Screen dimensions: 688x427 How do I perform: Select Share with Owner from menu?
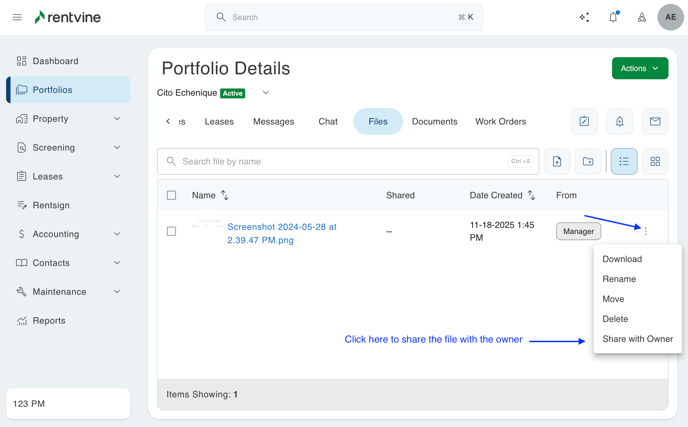pos(637,339)
